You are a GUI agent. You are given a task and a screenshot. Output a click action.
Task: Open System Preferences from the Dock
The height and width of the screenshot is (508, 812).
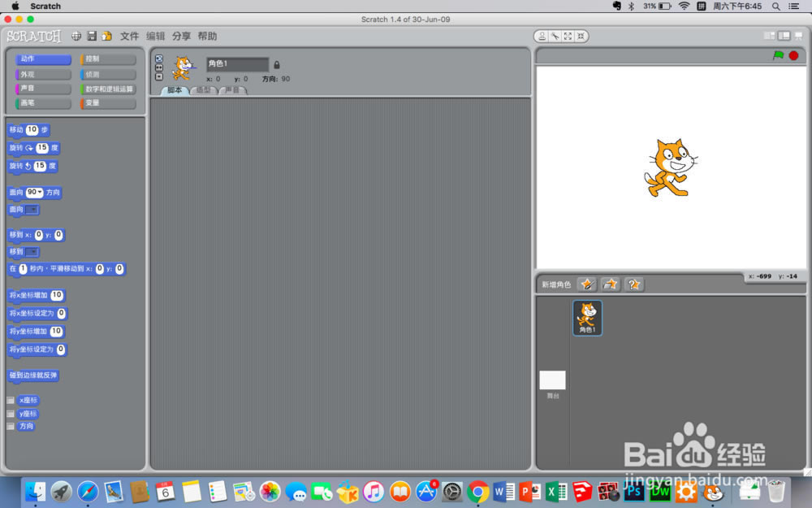coord(452,492)
